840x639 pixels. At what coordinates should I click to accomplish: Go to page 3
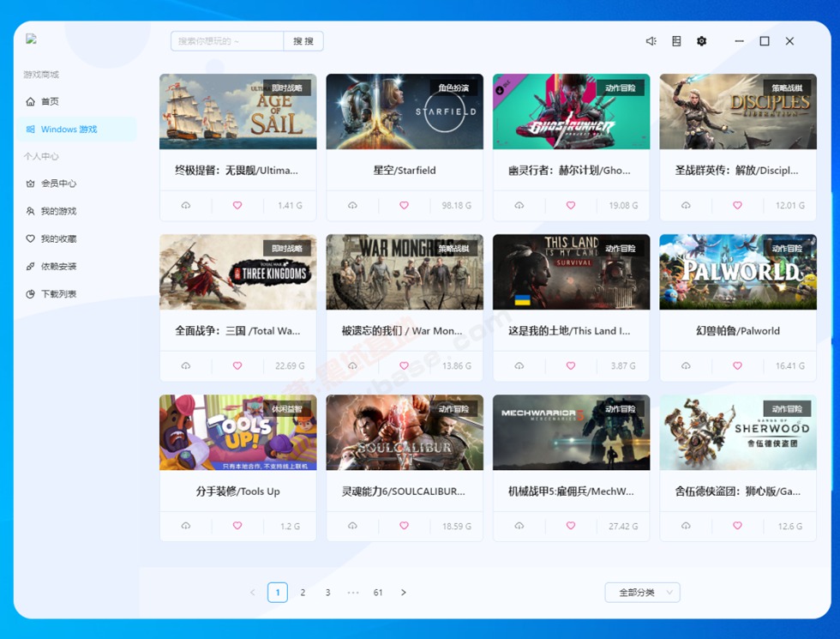[x=327, y=593]
